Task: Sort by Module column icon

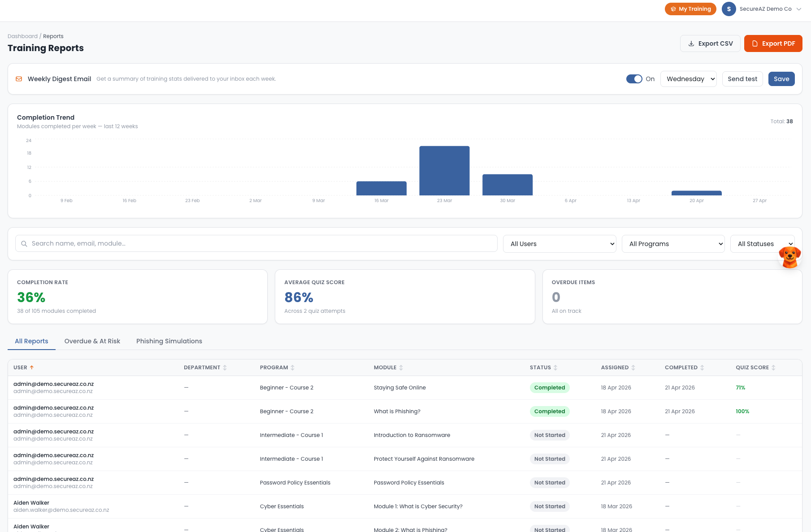Action: click(x=401, y=368)
